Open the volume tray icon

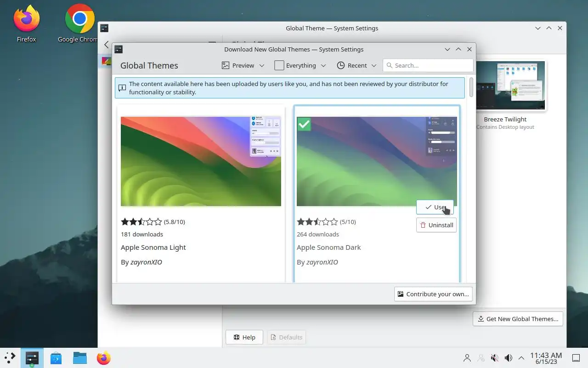[509, 358]
